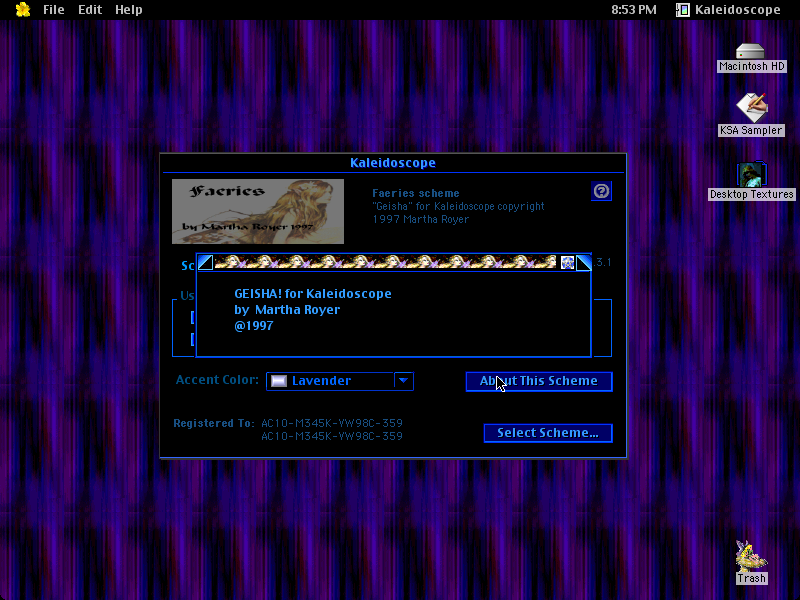Image resolution: width=800 pixels, height=600 pixels.
Task: Click the popup's right triangle collapse box
Action: (583, 262)
